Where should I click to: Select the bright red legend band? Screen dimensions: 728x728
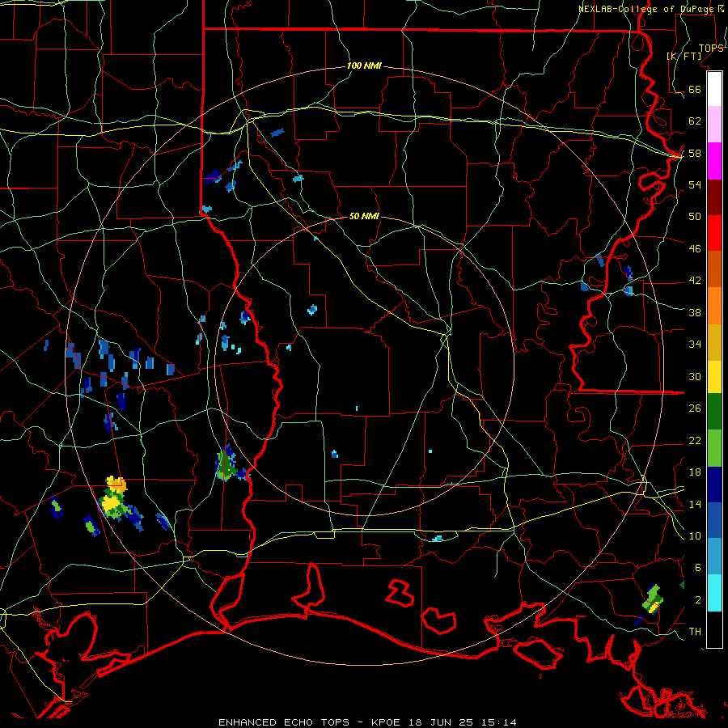pyautogui.click(x=714, y=233)
